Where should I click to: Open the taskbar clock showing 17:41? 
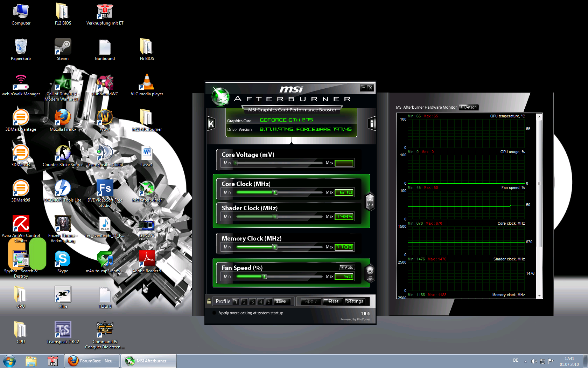pos(569,361)
